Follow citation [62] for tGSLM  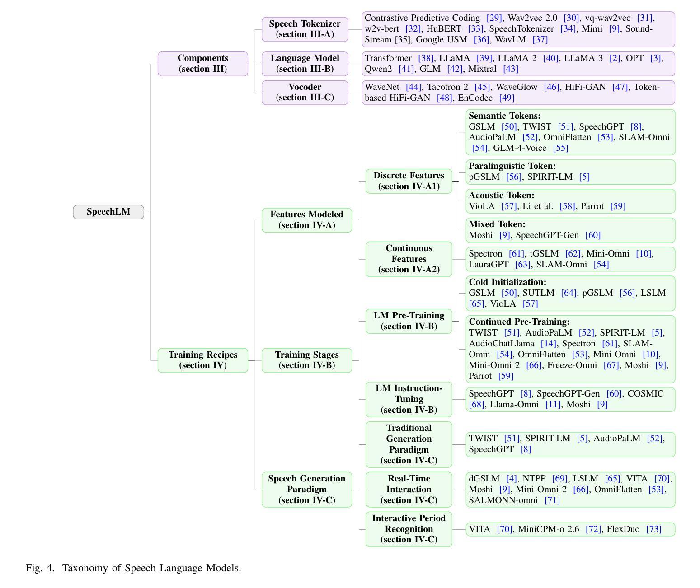click(573, 254)
